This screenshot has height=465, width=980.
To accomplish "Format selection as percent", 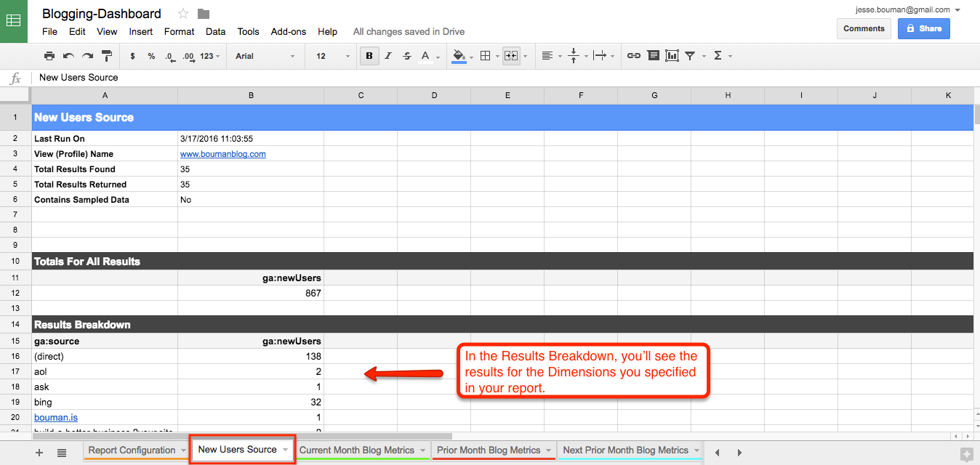I will [150, 55].
